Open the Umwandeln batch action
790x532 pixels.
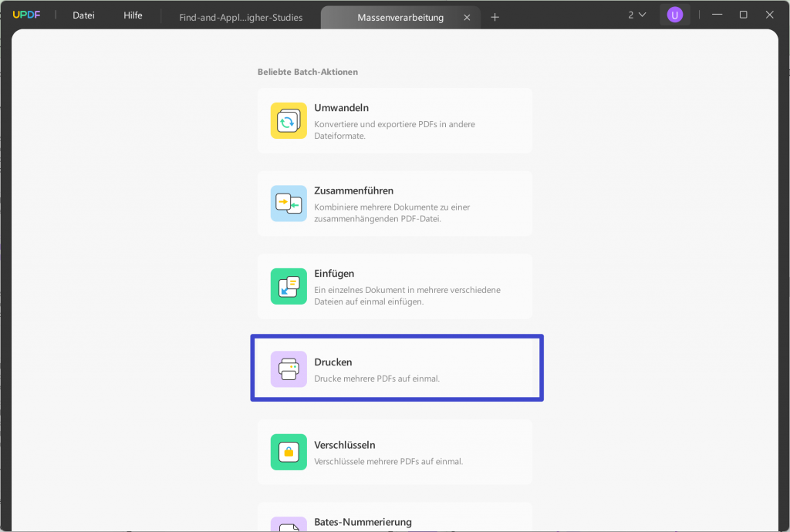(395, 121)
